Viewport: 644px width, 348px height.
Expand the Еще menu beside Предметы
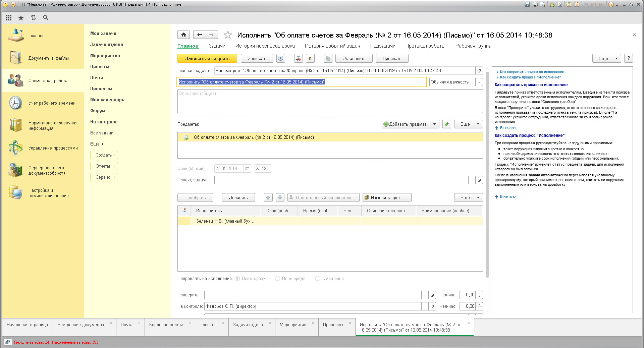click(468, 124)
